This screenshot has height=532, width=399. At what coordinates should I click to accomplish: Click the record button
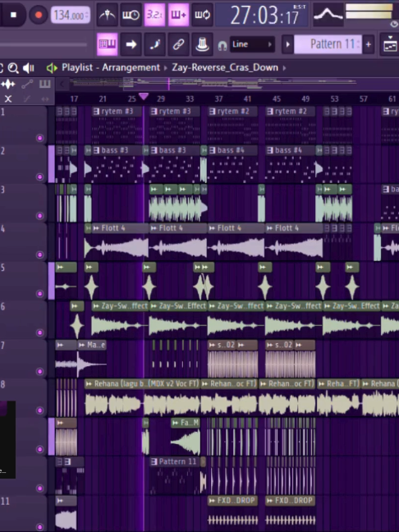click(x=39, y=15)
